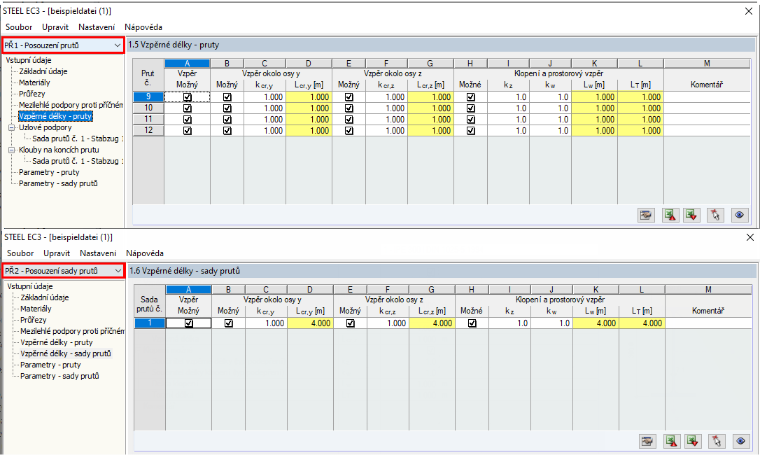Select Mezilehlé podpory proti příčnému in upper tree
This screenshot has width=760, height=456.
pos(70,105)
